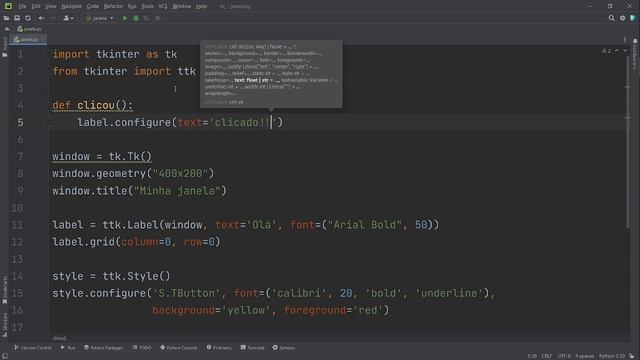Go to next highlighted problem arrow
640x360 pixels.
coord(625,51)
